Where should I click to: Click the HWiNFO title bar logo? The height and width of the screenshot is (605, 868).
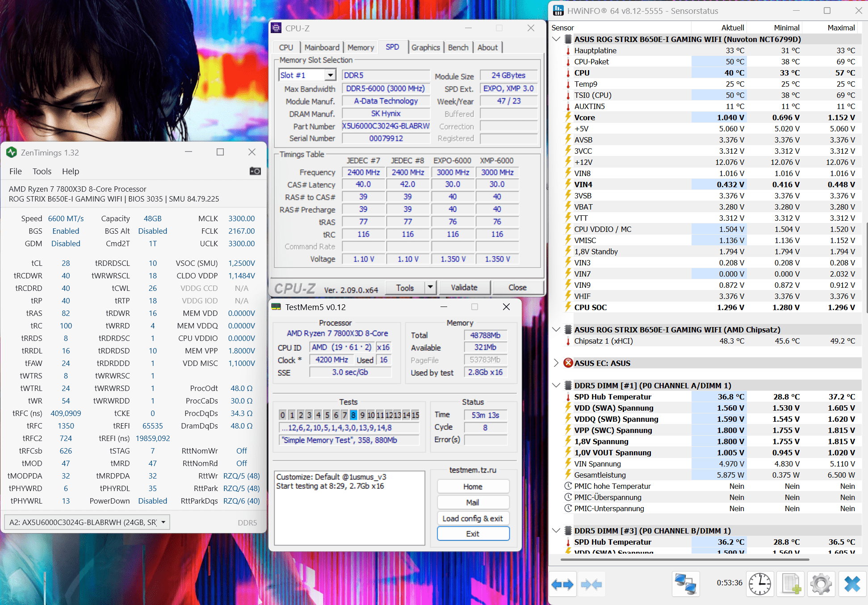[558, 10]
